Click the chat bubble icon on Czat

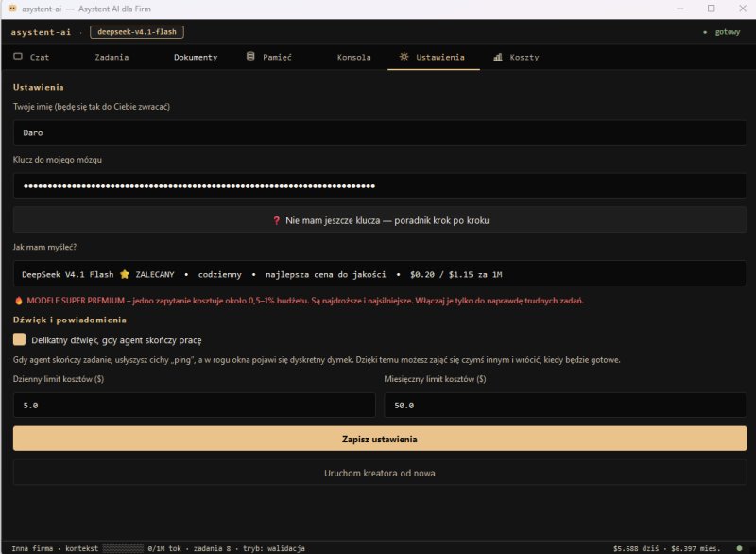tap(18, 57)
